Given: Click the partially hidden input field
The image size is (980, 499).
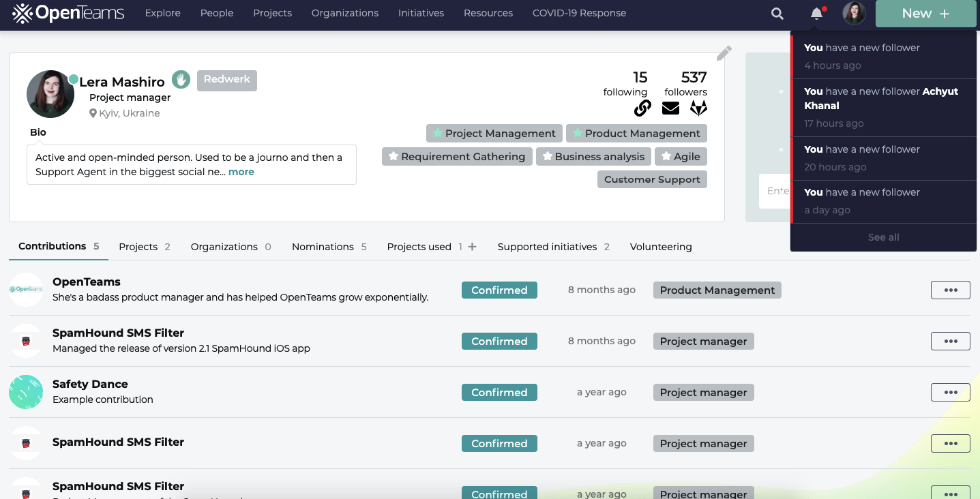Looking at the screenshot, I should tap(775, 191).
